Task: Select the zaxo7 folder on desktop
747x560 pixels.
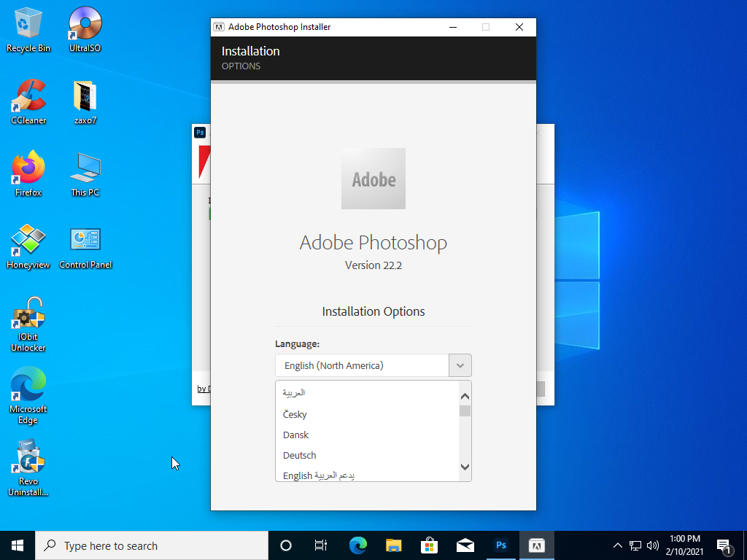Action: pyautogui.click(x=85, y=102)
